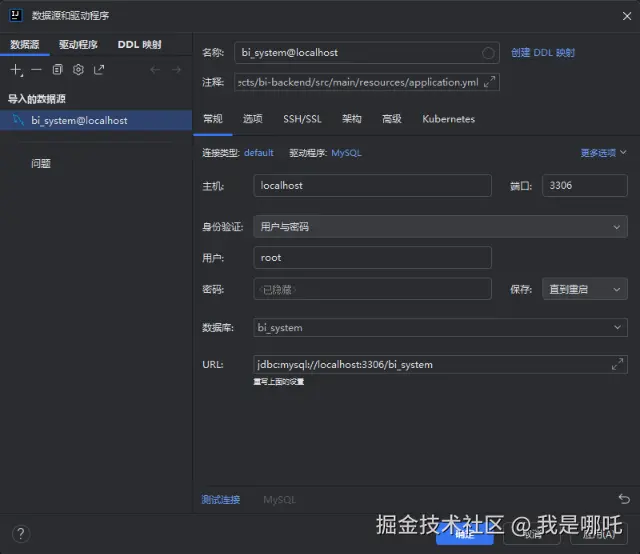Click the MySQL driver label at bottom
Image resolution: width=640 pixels, height=554 pixels.
tap(279, 499)
